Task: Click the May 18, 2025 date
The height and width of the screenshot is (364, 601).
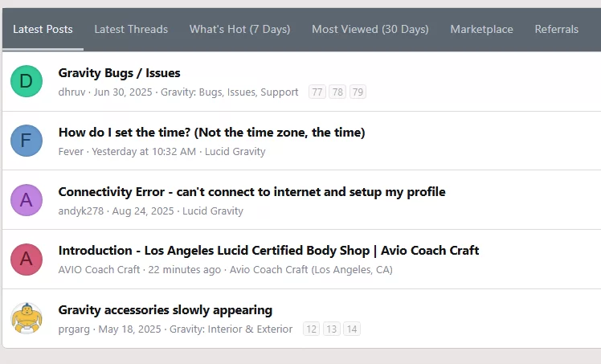Action: (x=129, y=329)
